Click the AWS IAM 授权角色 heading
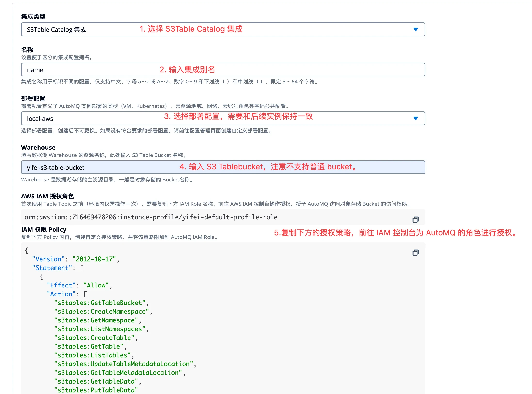 pyautogui.click(x=48, y=196)
